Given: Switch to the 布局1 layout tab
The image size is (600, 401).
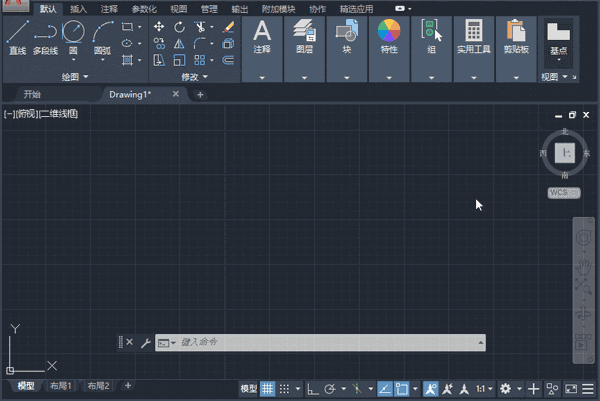Looking at the screenshot, I should (62, 386).
